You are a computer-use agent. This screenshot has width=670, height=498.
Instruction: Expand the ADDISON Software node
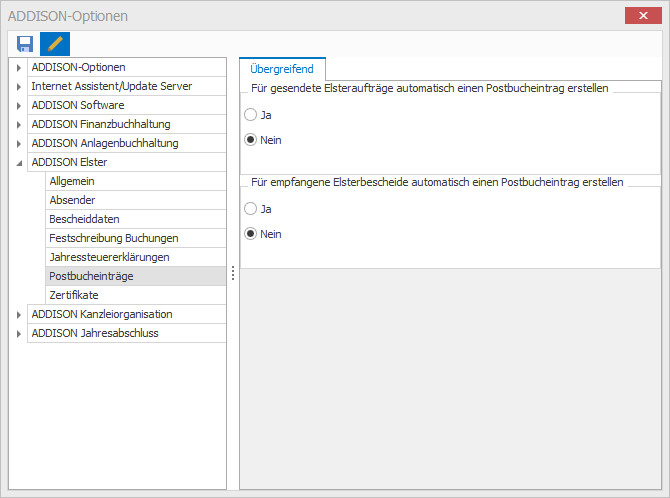point(18,106)
